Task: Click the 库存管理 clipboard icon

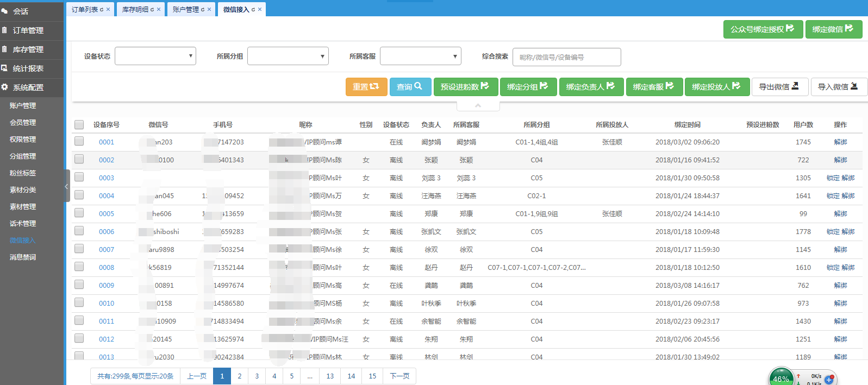Action: (x=4, y=49)
